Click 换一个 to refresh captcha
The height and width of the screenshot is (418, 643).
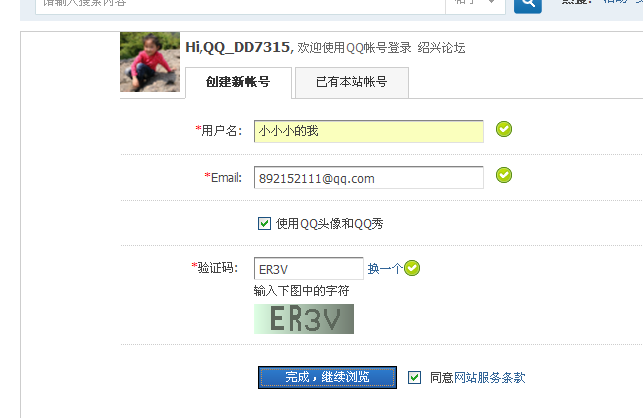pyautogui.click(x=385, y=269)
